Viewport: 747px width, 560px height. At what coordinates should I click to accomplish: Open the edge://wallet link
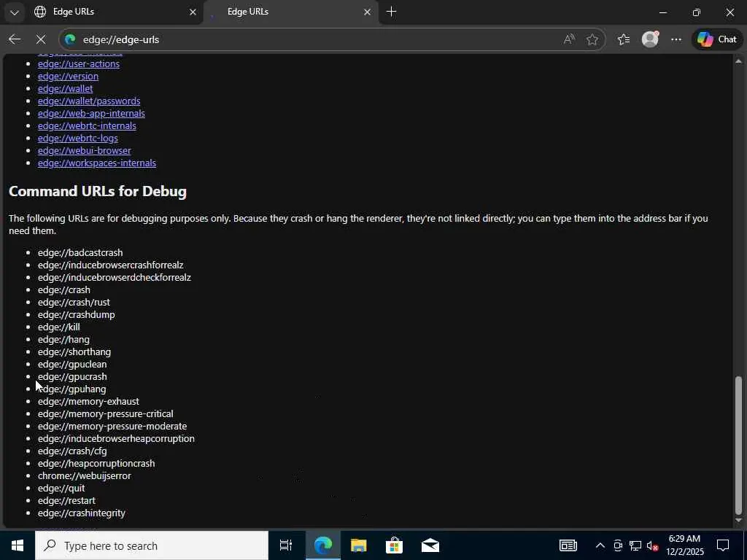[x=65, y=88]
